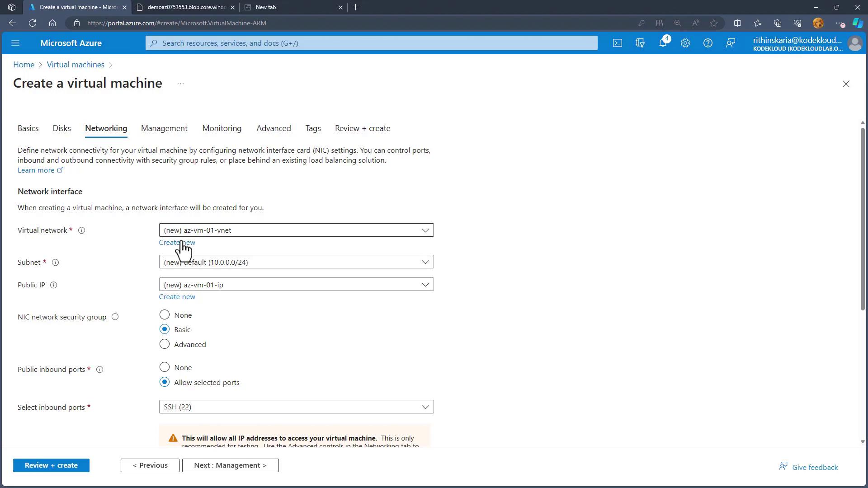Expand Select inbound ports SSH dropdown
The height and width of the screenshot is (488, 868).
(x=296, y=407)
